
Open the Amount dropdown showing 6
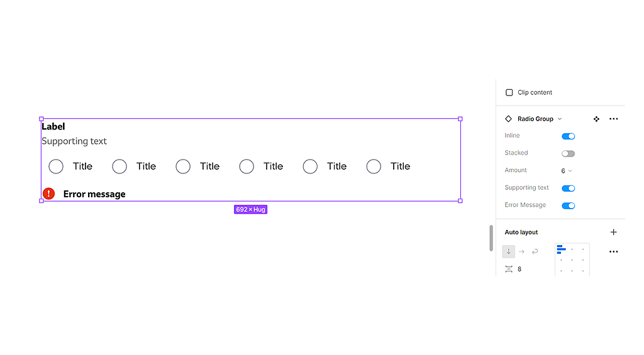point(566,171)
